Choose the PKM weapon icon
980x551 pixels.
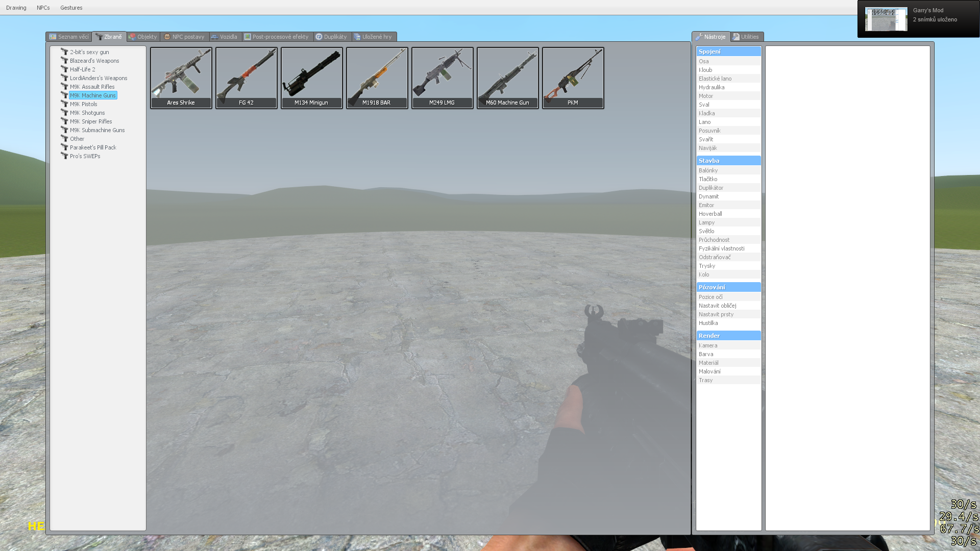(x=573, y=78)
